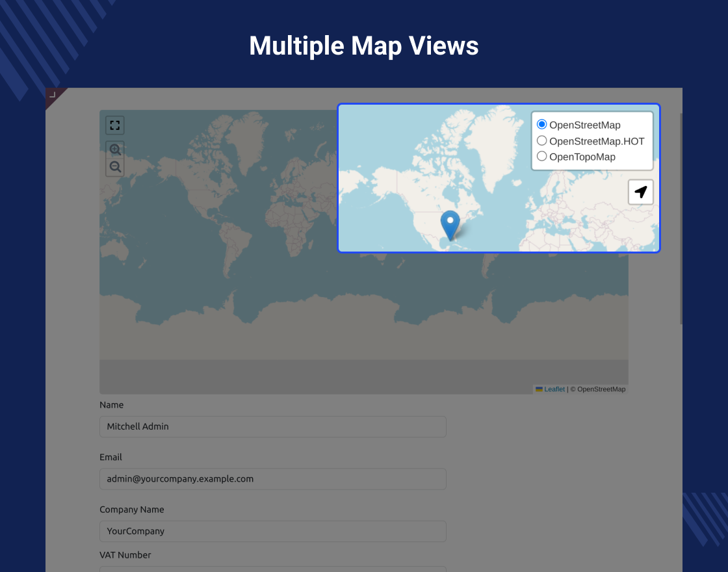Click the corner ribbon icon top-left
The width and height of the screenshot is (728, 572).
[x=53, y=95]
